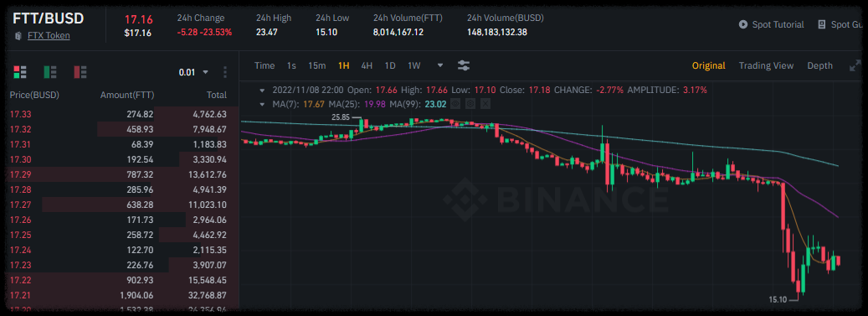Click Price(BUSD) column header
The image size is (868, 316).
[x=34, y=95]
